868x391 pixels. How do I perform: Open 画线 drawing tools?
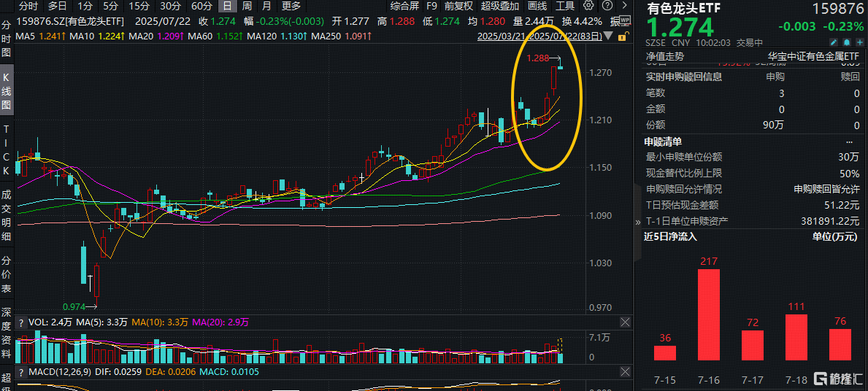click(x=537, y=6)
